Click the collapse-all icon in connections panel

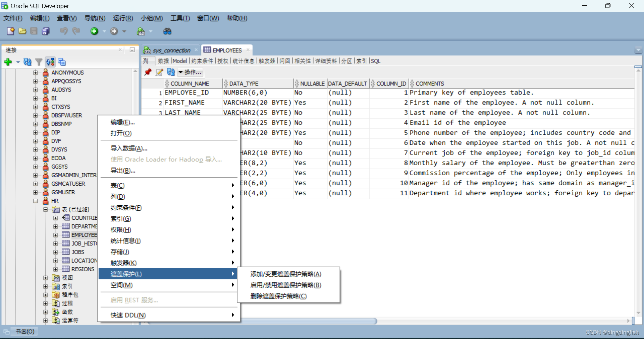click(62, 62)
